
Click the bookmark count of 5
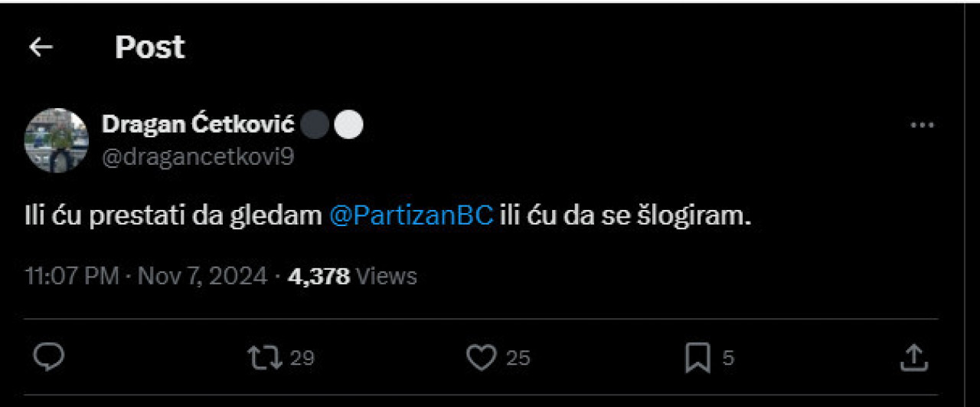point(728,358)
